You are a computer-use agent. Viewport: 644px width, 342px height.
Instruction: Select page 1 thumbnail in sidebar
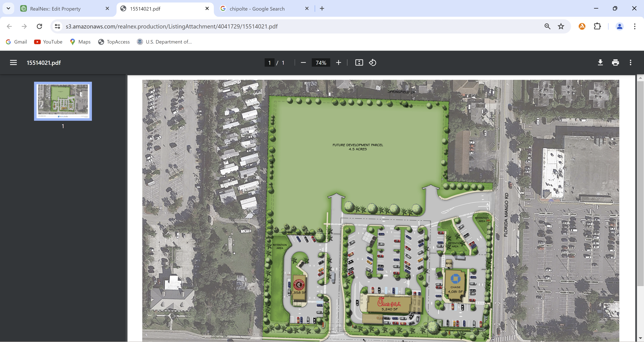[63, 101]
